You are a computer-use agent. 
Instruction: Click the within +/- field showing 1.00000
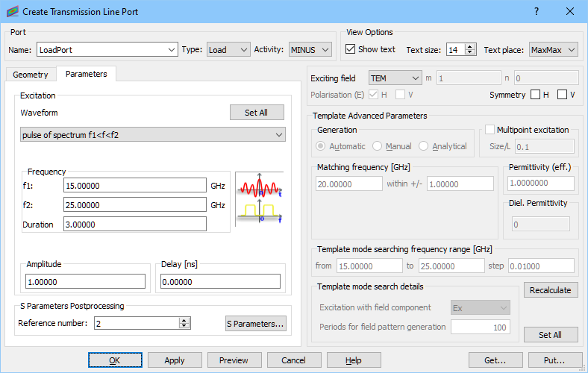coord(460,184)
